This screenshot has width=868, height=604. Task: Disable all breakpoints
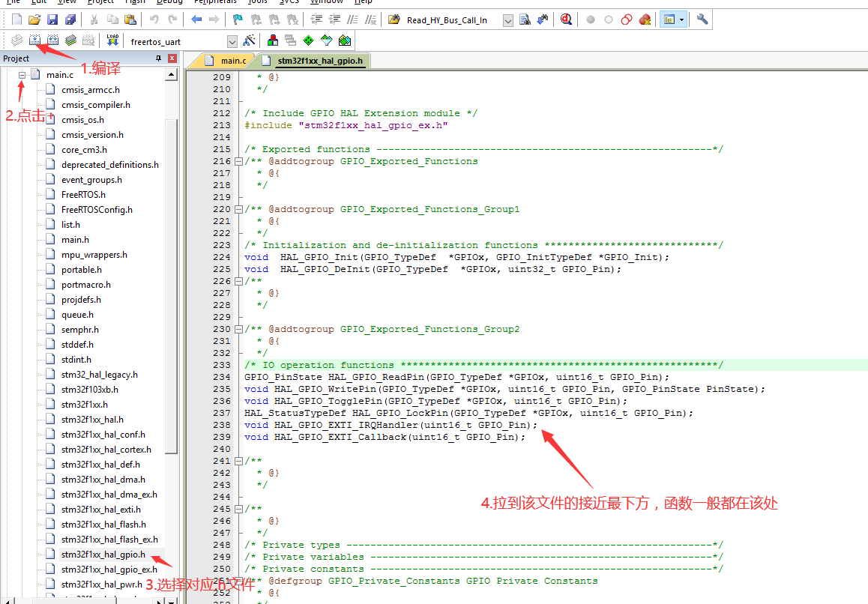(627, 20)
